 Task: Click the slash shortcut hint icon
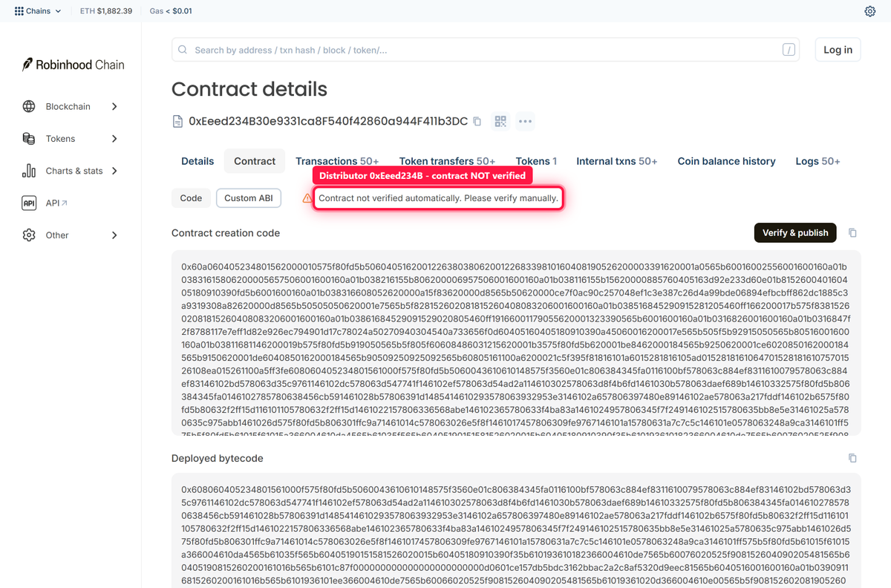pos(789,50)
